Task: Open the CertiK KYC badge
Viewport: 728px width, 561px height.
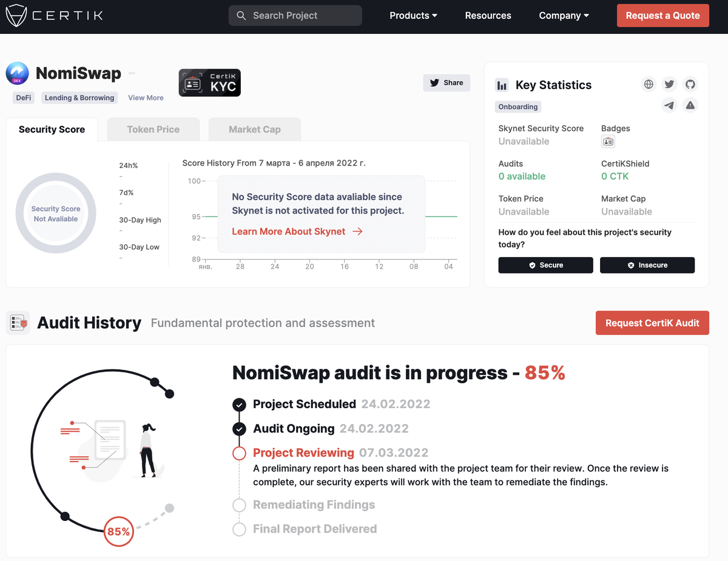Action: [x=209, y=83]
